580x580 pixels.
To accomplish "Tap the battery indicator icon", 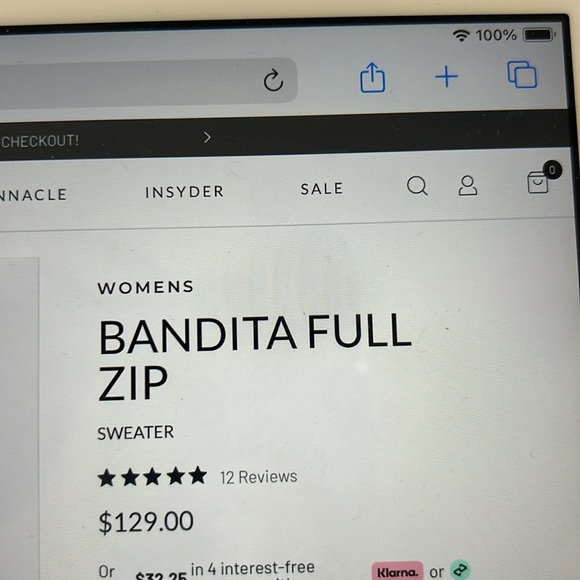I will (x=539, y=35).
